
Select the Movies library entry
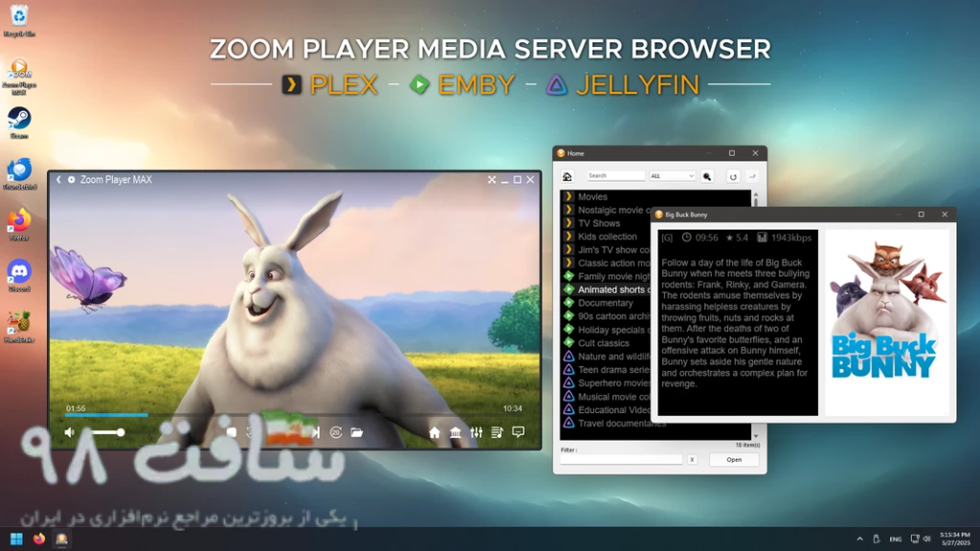(655, 196)
